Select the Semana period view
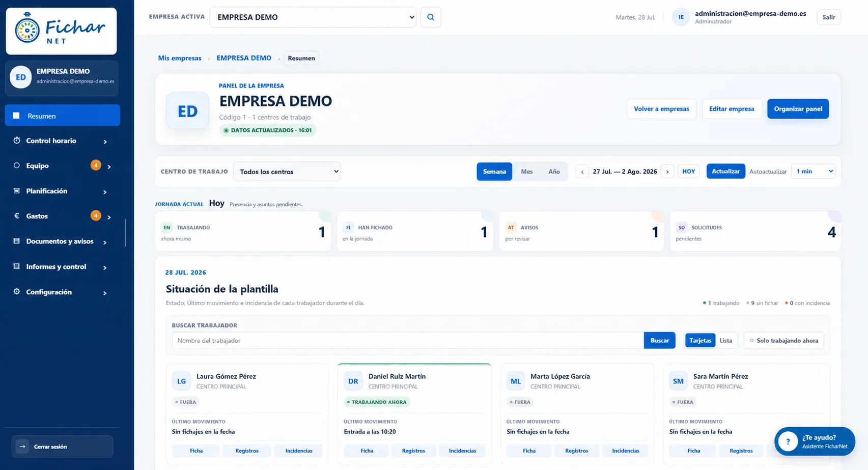This screenshot has height=470, width=868. (x=494, y=172)
